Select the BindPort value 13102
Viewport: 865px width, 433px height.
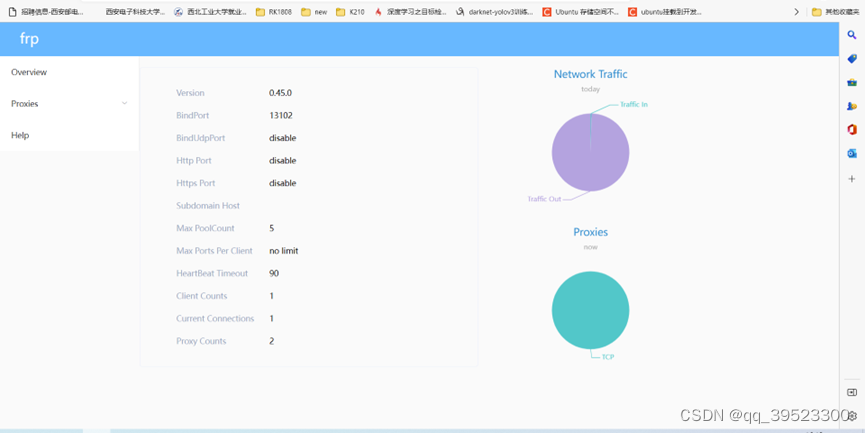(281, 115)
